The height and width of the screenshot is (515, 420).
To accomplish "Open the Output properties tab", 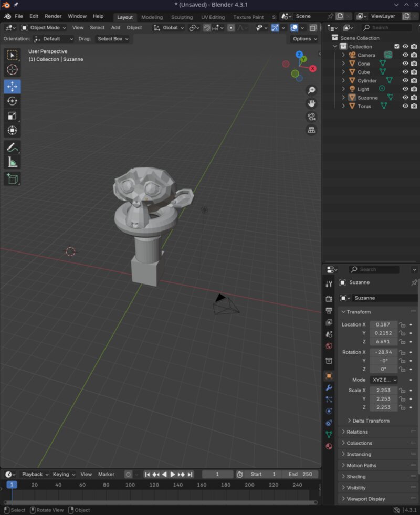I will (x=329, y=310).
